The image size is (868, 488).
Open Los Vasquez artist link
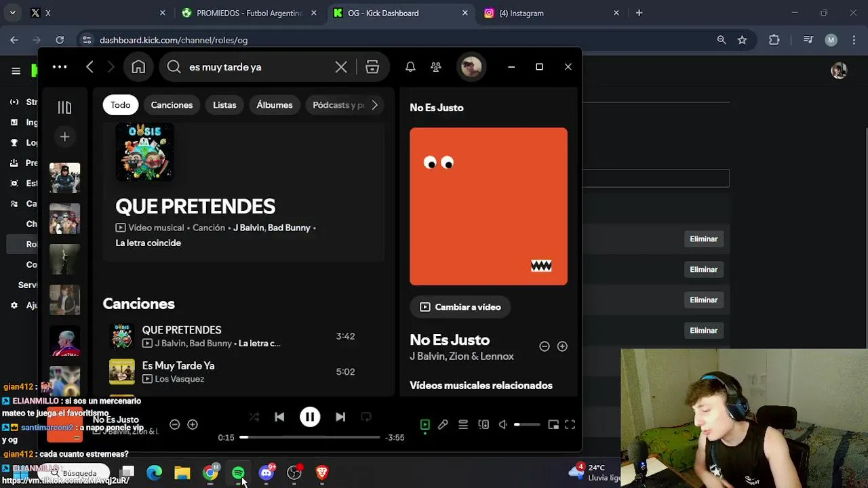tap(179, 379)
